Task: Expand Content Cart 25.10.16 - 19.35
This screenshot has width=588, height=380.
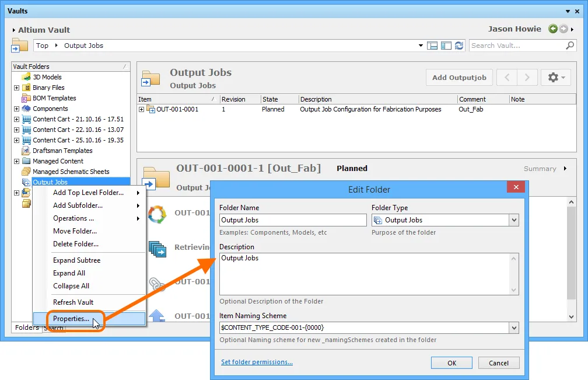Action: [x=16, y=140]
